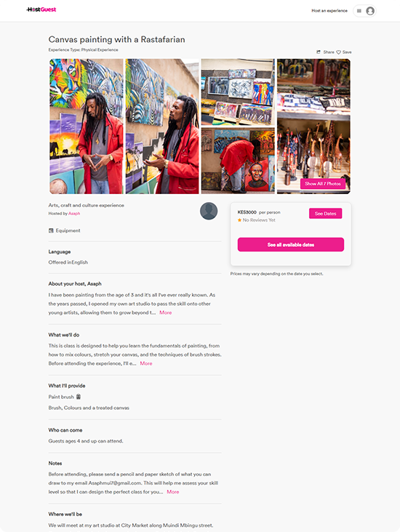Screen dimensions: 400x532
Task: Click the See Dates button
Action: tap(325, 214)
